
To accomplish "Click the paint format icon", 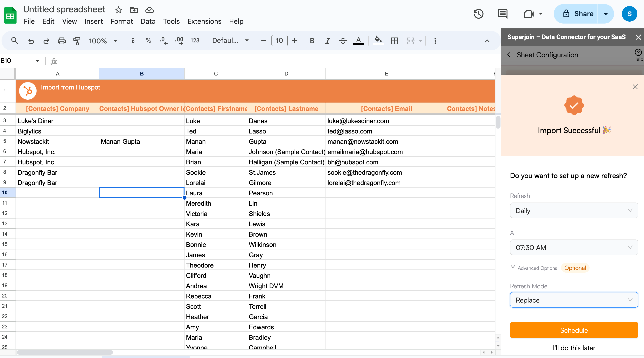I will point(76,41).
